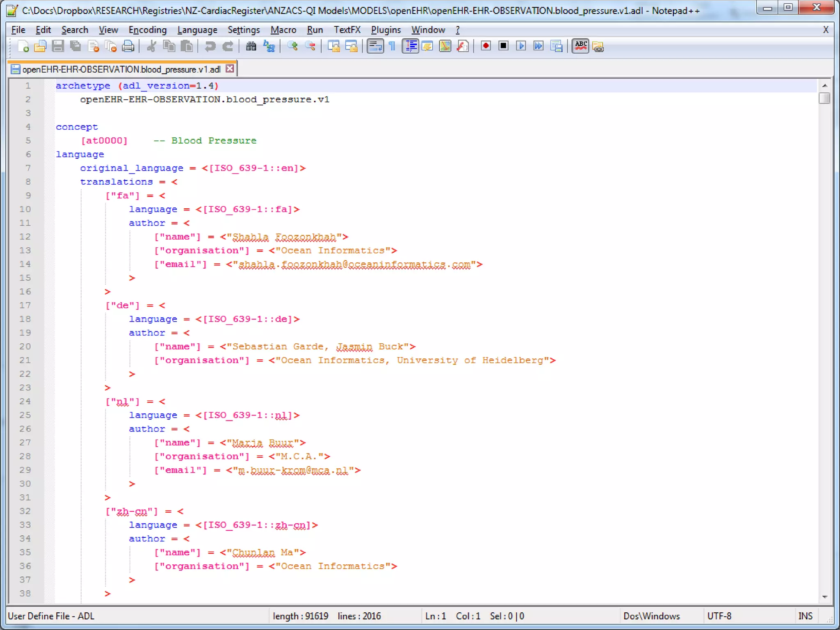Select the openEHR-EHR-OBSERVATION.blood_pressure.v1.adl tab
This screenshot has height=630, width=840.
point(121,69)
